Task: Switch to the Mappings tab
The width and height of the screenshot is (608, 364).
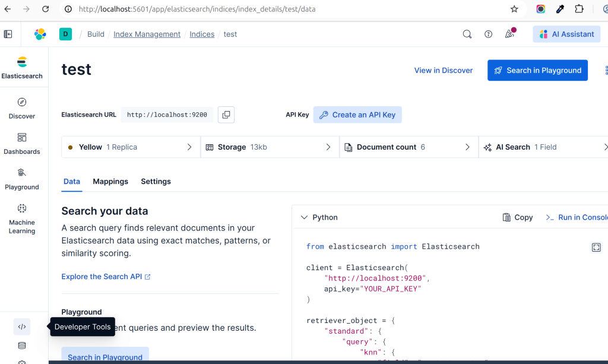Action: pyautogui.click(x=110, y=182)
